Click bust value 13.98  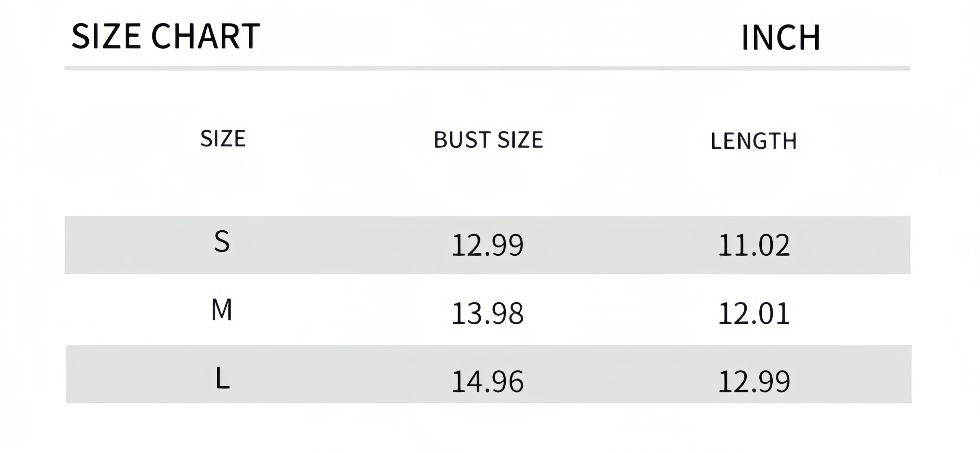pyautogui.click(x=487, y=313)
